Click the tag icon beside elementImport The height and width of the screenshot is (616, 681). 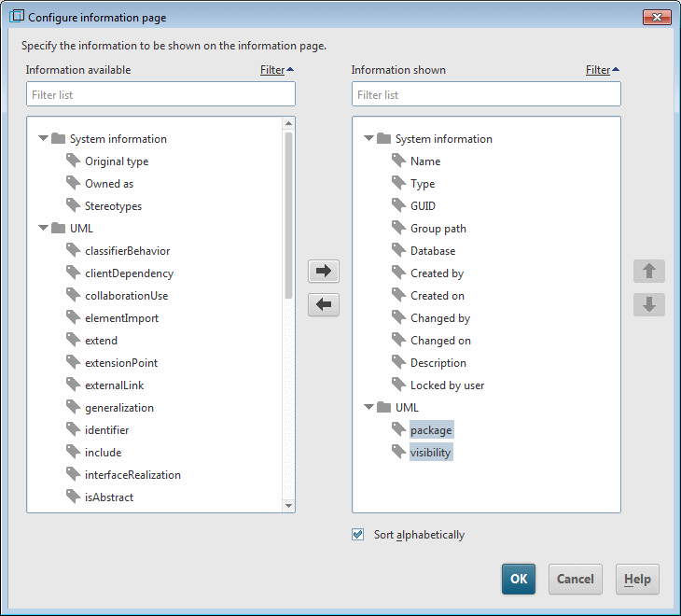point(74,317)
